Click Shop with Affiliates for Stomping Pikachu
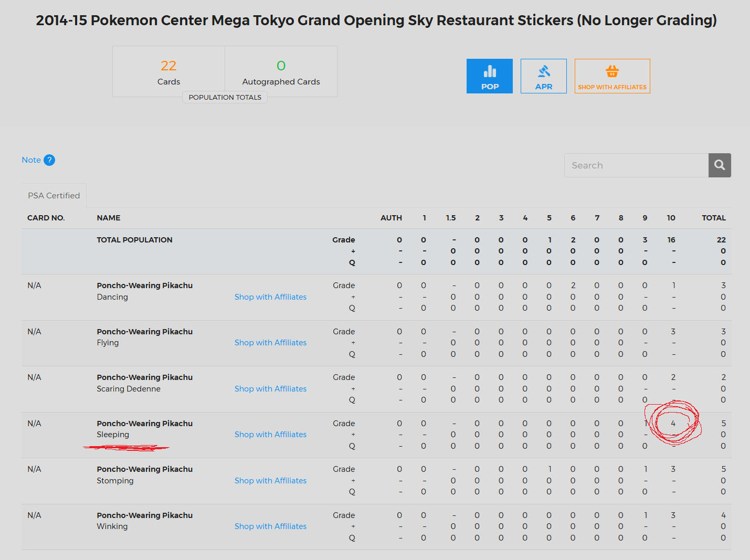 point(270,481)
